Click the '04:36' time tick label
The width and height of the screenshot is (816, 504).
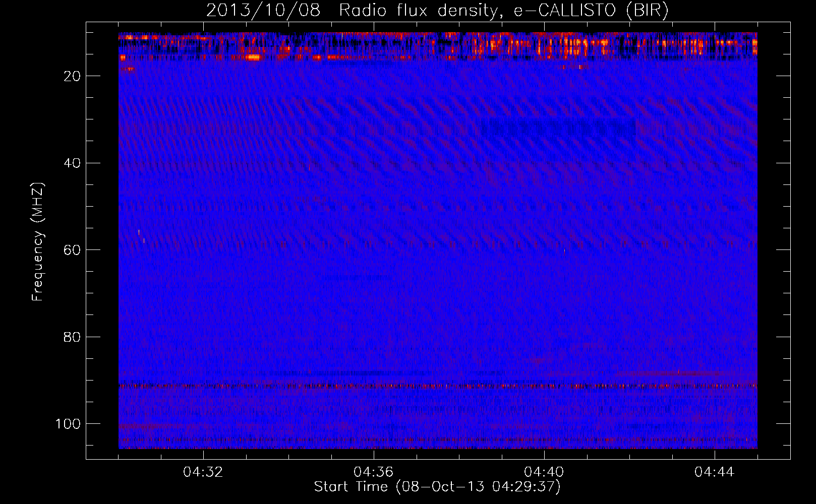click(374, 472)
